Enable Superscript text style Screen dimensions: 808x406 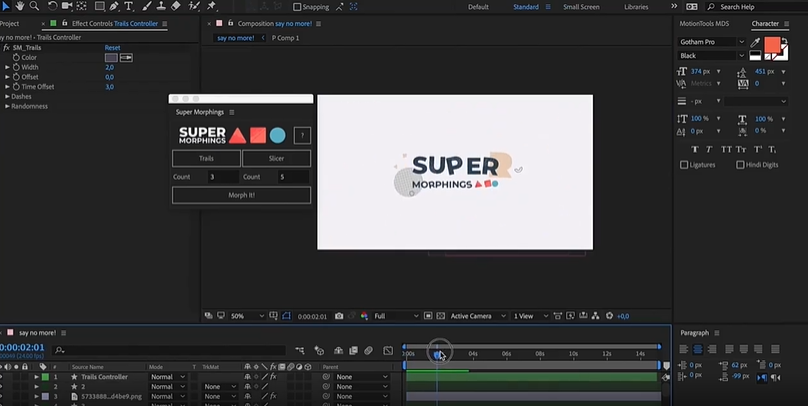pos(758,149)
